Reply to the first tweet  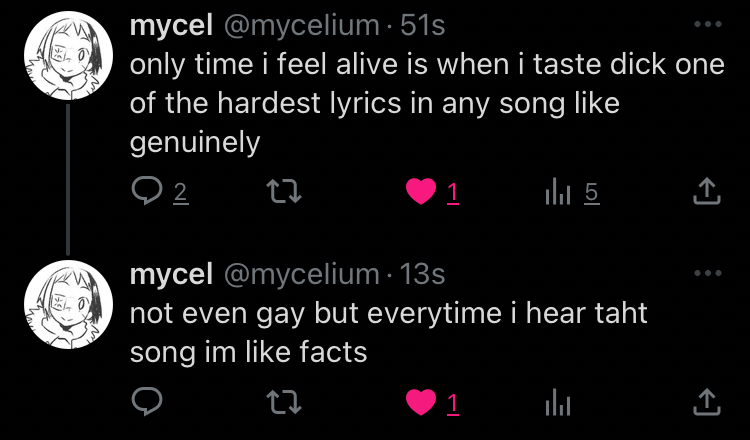click(147, 190)
